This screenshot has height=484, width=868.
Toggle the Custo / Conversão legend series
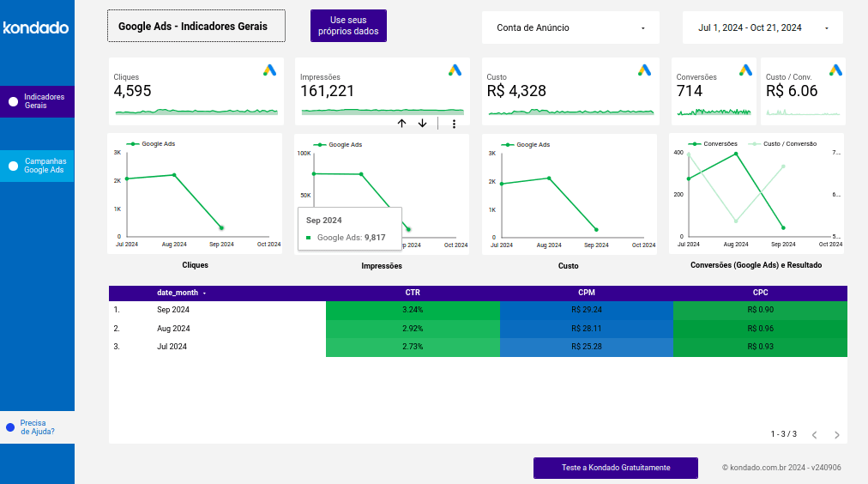pos(783,144)
